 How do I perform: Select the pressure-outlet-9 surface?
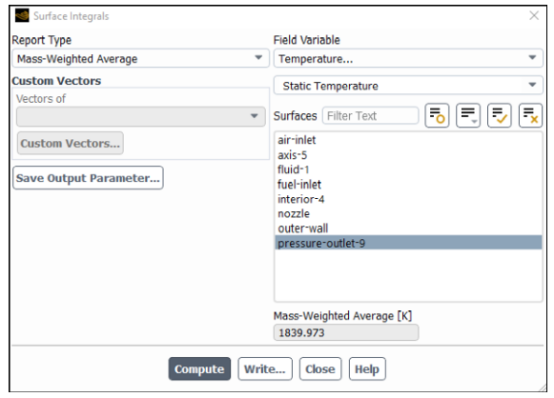click(x=408, y=243)
